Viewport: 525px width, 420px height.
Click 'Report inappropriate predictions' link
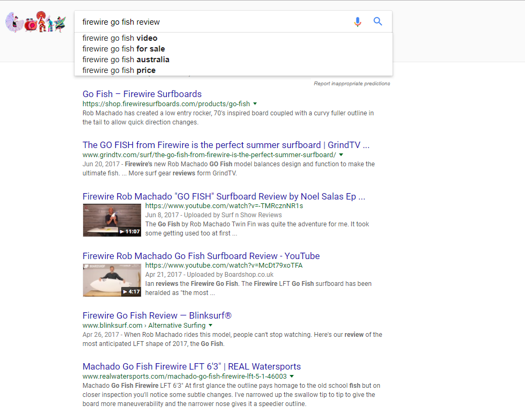coord(352,83)
